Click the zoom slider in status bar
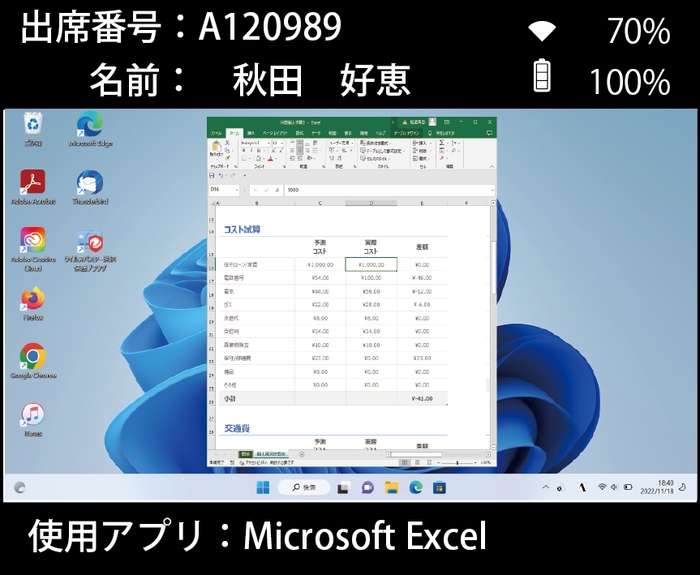 [457, 462]
